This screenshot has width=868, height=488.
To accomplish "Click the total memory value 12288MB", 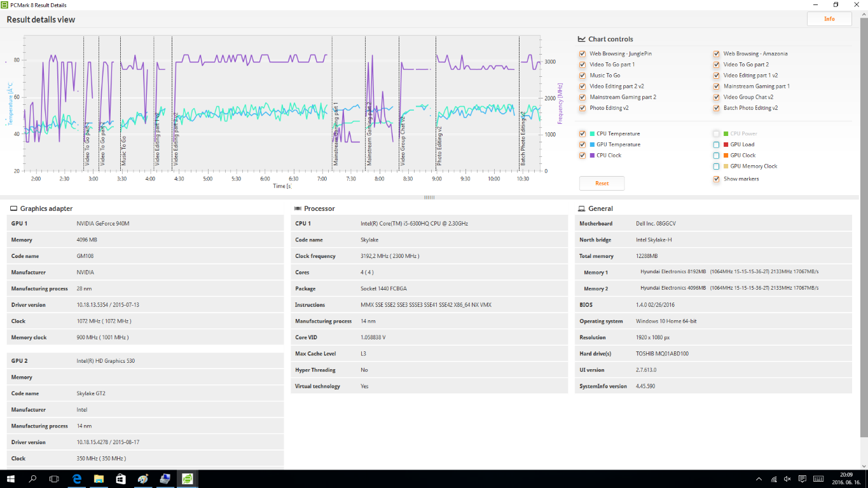I will (x=647, y=256).
